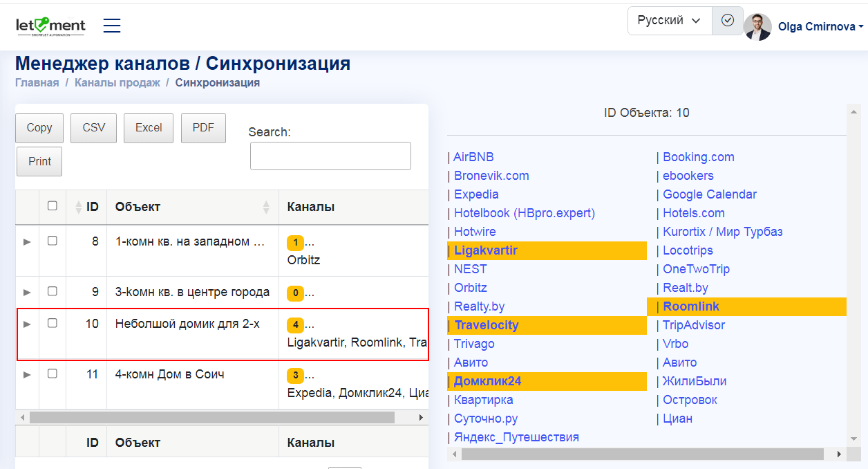The height and width of the screenshot is (469, 868).
Task: Open the Booking.com channel link
Action: (699, 157)
